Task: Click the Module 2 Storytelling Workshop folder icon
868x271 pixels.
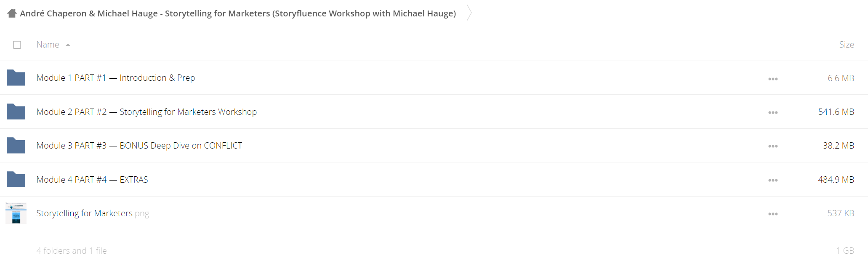Action: tap(16, 112)
